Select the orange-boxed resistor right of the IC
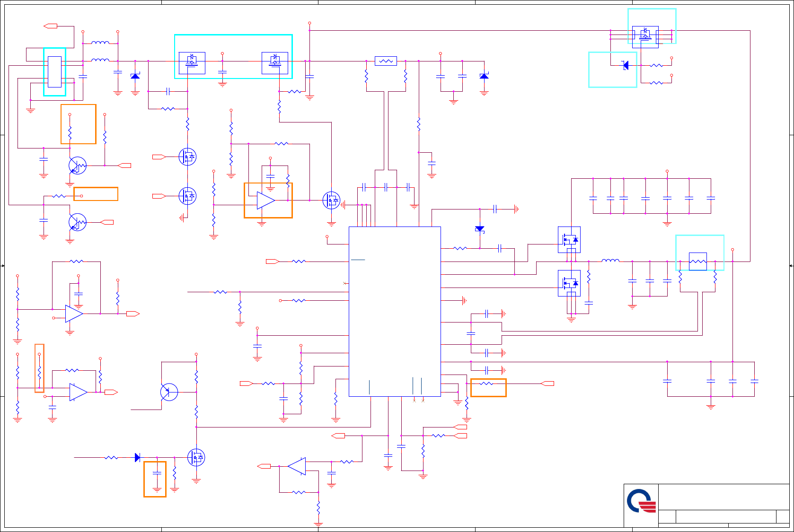 (x=486, y=384)
